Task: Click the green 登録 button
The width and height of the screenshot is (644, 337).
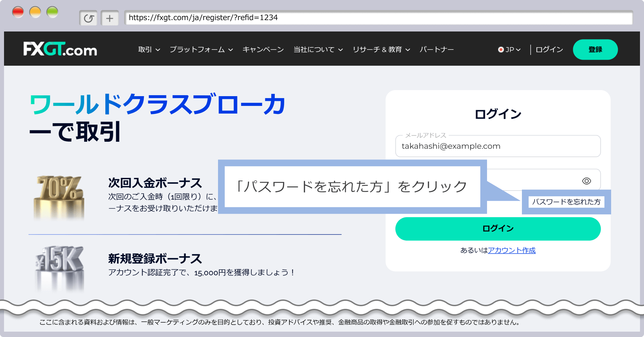Action: click(595, 50)
